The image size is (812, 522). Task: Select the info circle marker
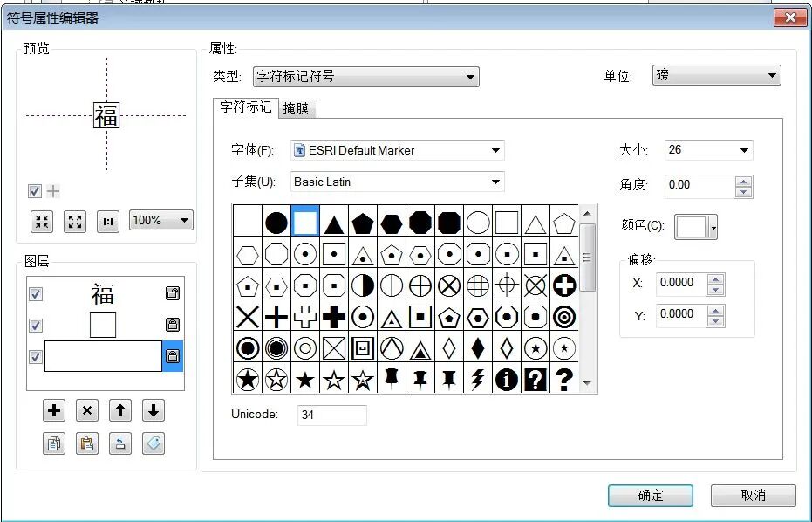[x=507, y=380]
